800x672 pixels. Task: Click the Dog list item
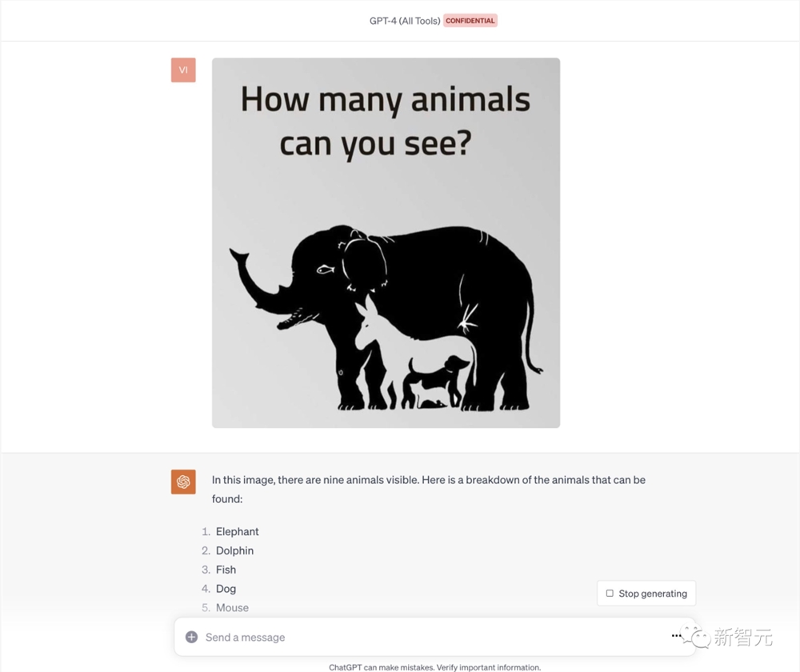click(x=226, y=589)
